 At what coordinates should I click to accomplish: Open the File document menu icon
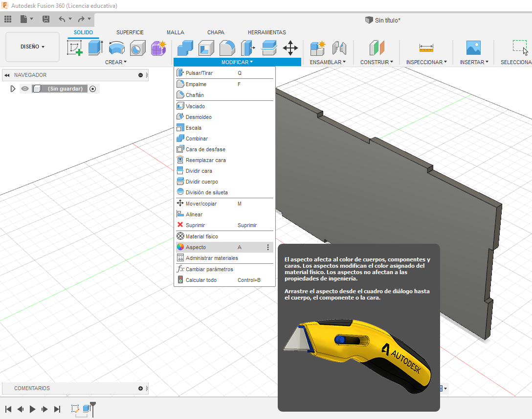[x=24, y=20]
